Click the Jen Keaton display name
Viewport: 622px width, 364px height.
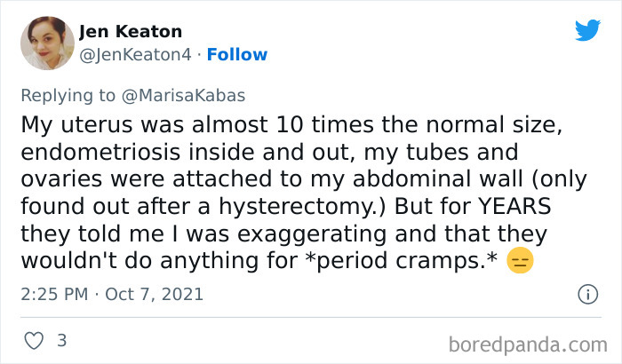click(131, 33)
